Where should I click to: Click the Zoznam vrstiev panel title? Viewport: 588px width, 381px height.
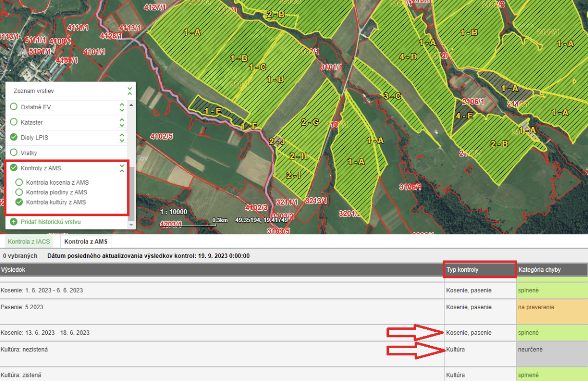tap(34, 91)
